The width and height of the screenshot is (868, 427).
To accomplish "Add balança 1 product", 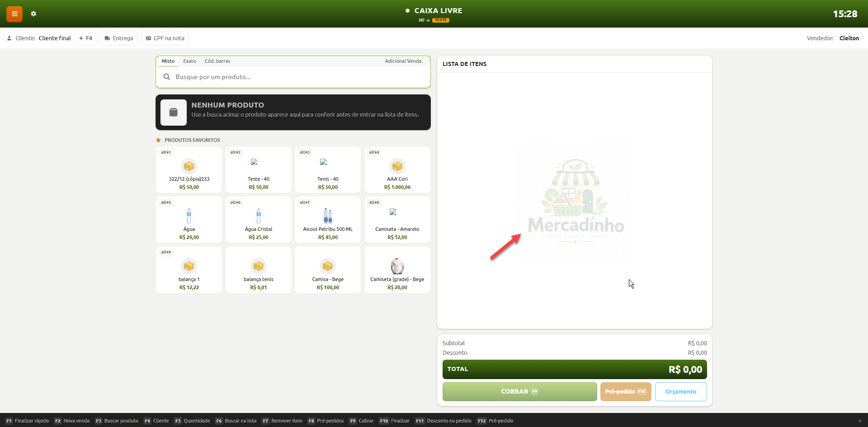I will (189, 270).
